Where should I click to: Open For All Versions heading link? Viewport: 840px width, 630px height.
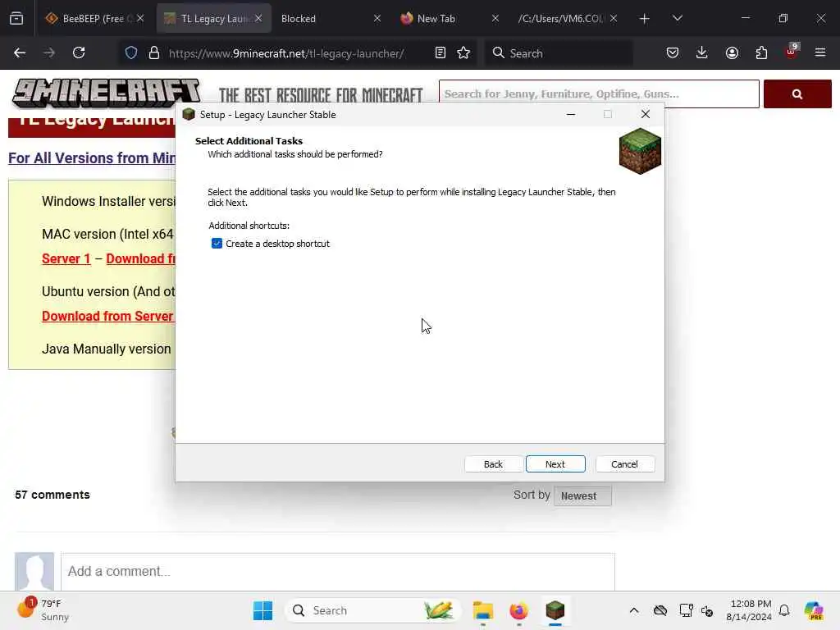tap(92, 158)
